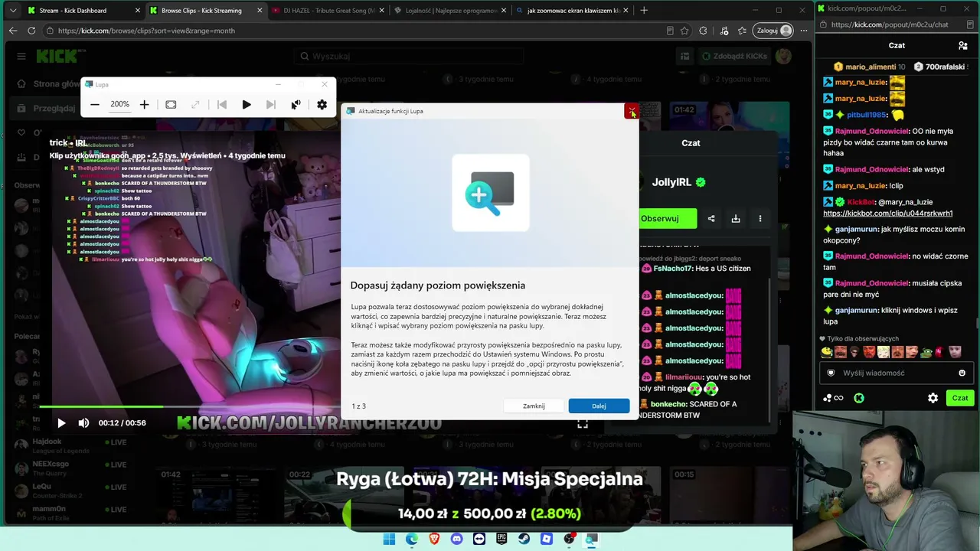The image size is (980, 551).
Task: Click the kick.com address bar URL
Action: click(x=146, y=31)
